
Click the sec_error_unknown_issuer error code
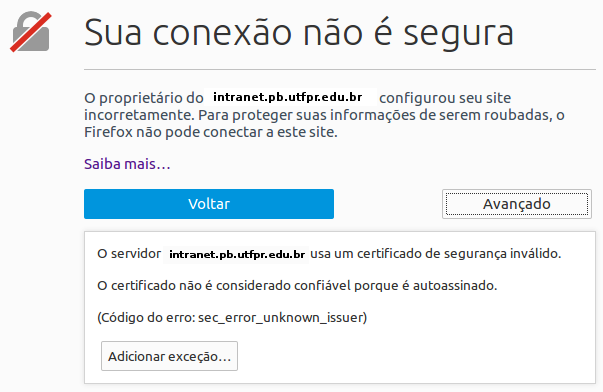pos(281,318)
